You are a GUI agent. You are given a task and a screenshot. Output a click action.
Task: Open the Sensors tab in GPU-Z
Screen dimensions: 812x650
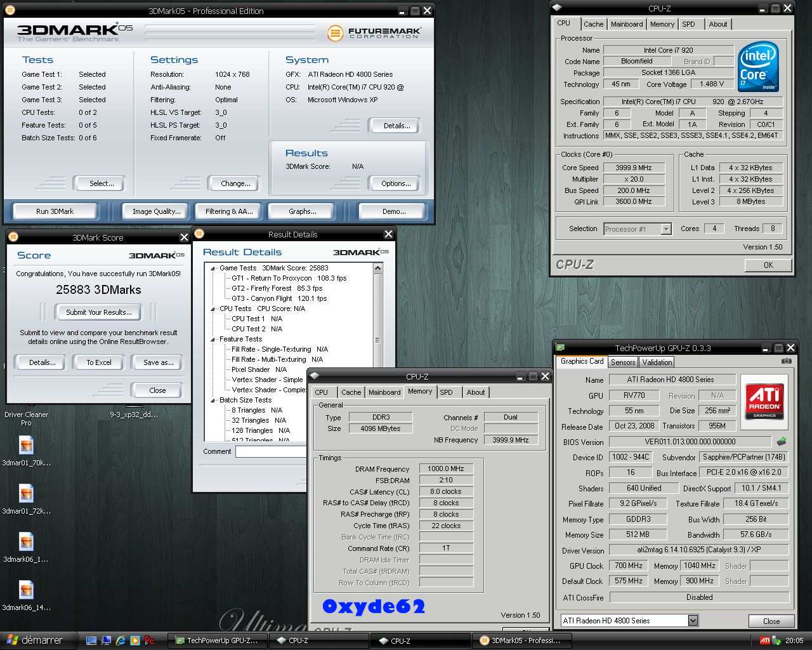[x=623, y=362]
